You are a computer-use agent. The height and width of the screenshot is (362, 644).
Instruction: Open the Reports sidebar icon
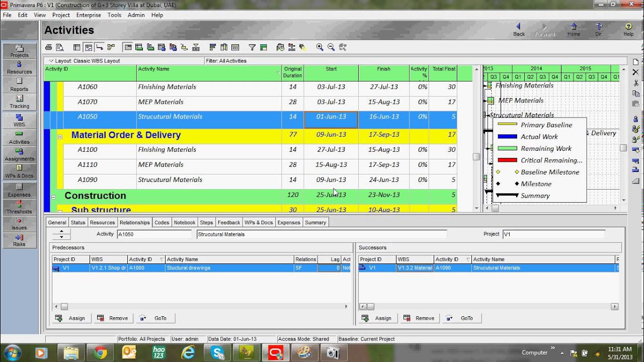(x=19, y=84)
